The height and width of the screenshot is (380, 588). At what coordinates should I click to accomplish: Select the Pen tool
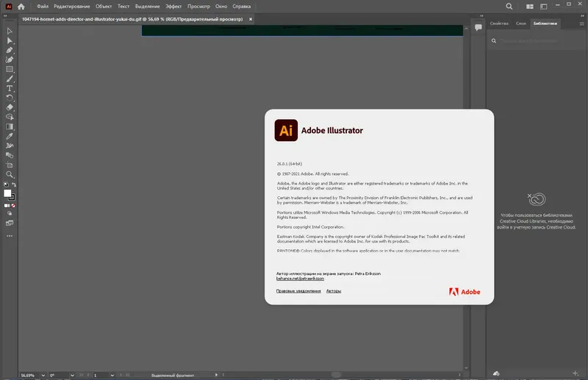pos(10,50)
